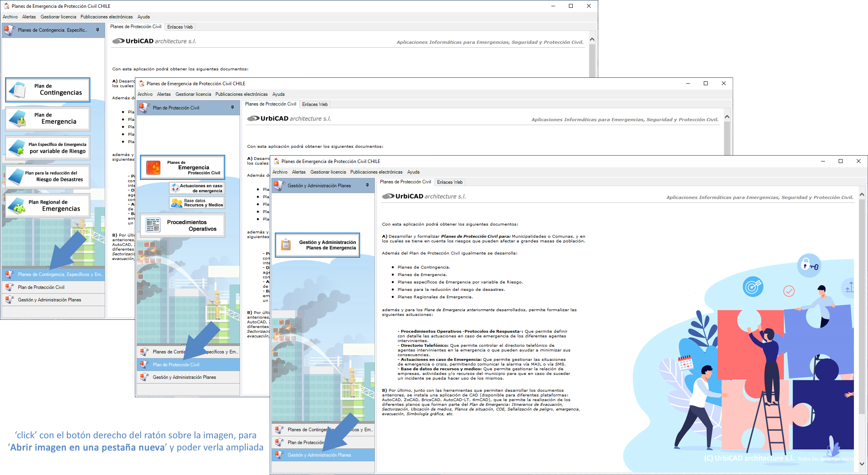Open Gestionar licencia menu in back window
This screenshot has height=475, width=868.
coord(58,17)
